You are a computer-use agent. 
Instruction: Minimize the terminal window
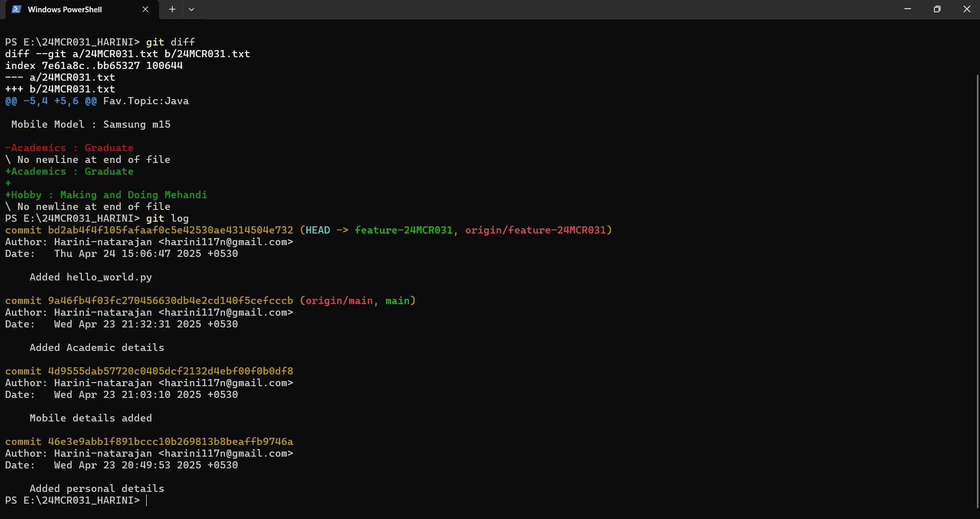907,9
